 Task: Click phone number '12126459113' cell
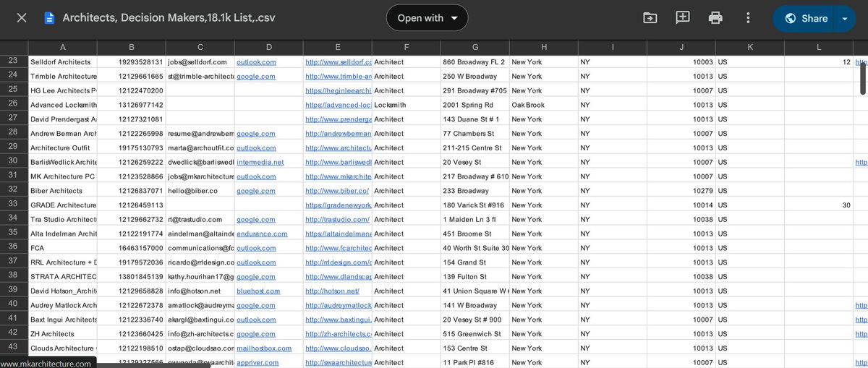[131, 205]
